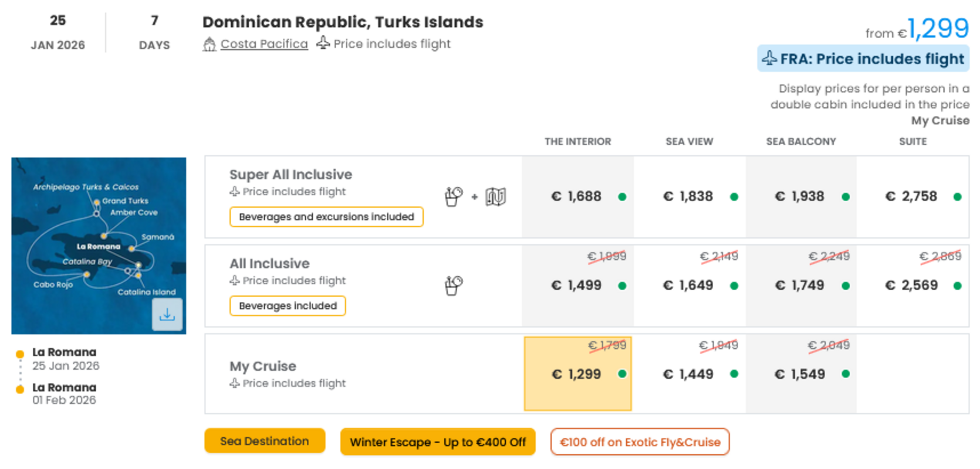
Task: Click the Beverages and excursions included badge
Action: point(326,217)
